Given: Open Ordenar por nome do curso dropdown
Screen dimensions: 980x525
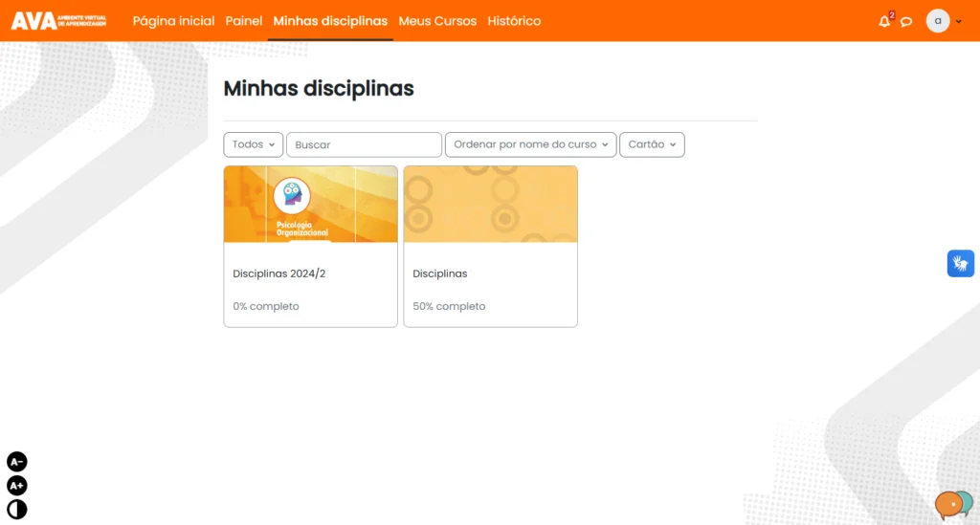Looking at the screenshot, I should pos(530,144).
